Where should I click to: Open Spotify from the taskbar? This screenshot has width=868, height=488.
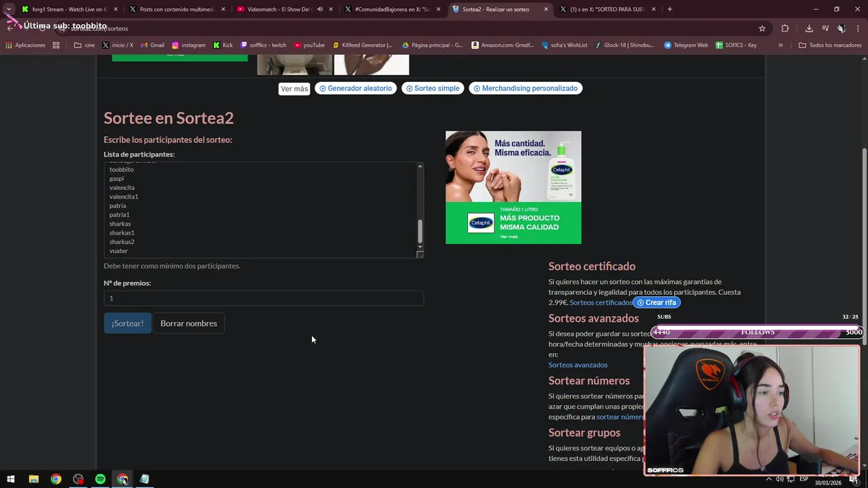(100, 479)
